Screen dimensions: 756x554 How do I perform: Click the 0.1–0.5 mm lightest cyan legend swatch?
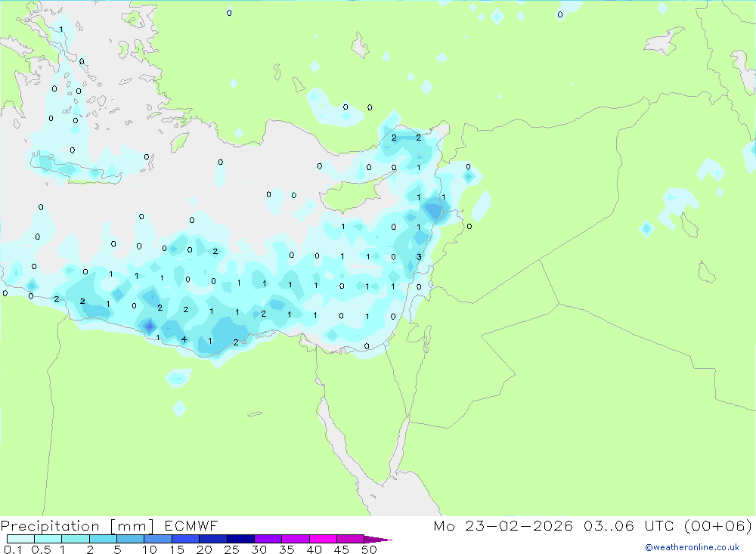click(x=20, y=539)
